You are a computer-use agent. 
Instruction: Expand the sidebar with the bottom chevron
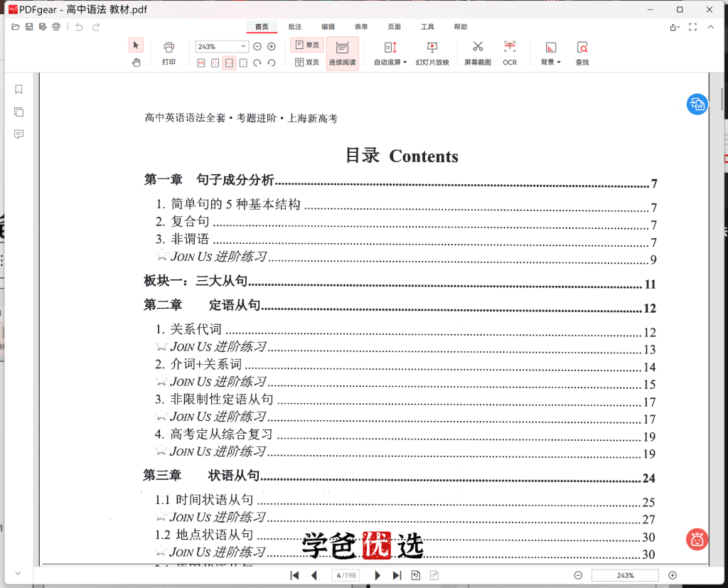point(18,573)
